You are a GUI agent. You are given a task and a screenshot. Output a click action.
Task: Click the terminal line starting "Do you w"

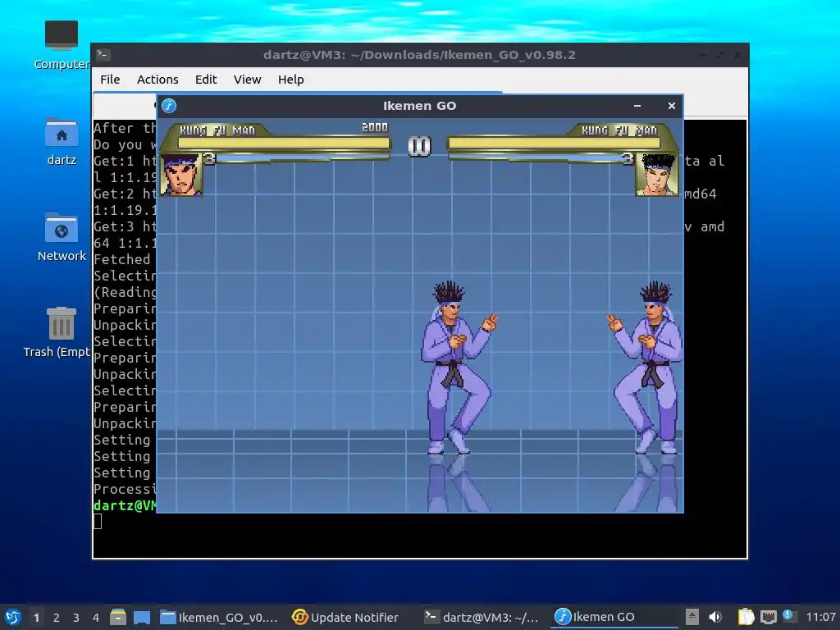click(125, 144)
